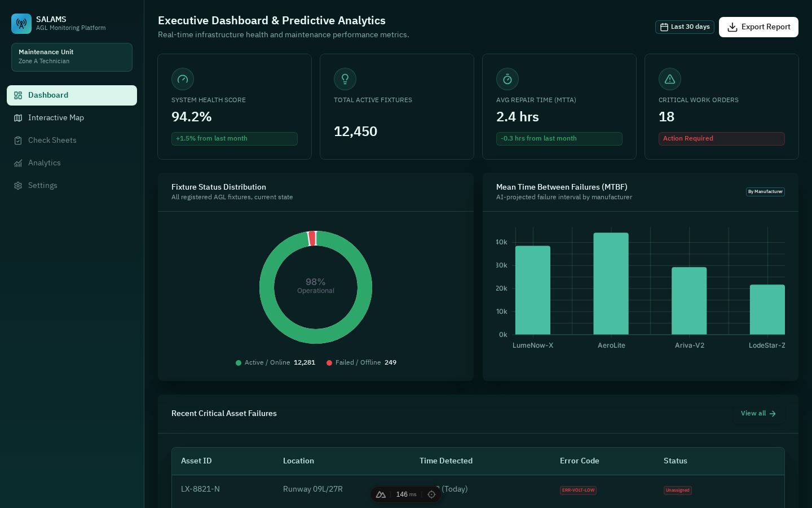Click the ERR-VOLT-LOW error code badge
Screen dimensions: 812x508
pos(578,491)
